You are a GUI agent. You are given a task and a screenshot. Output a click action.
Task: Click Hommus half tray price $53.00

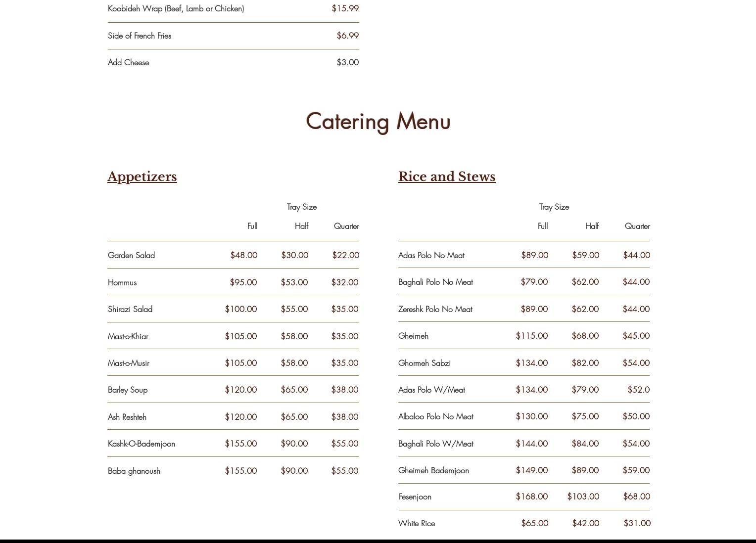click(294, 282)
